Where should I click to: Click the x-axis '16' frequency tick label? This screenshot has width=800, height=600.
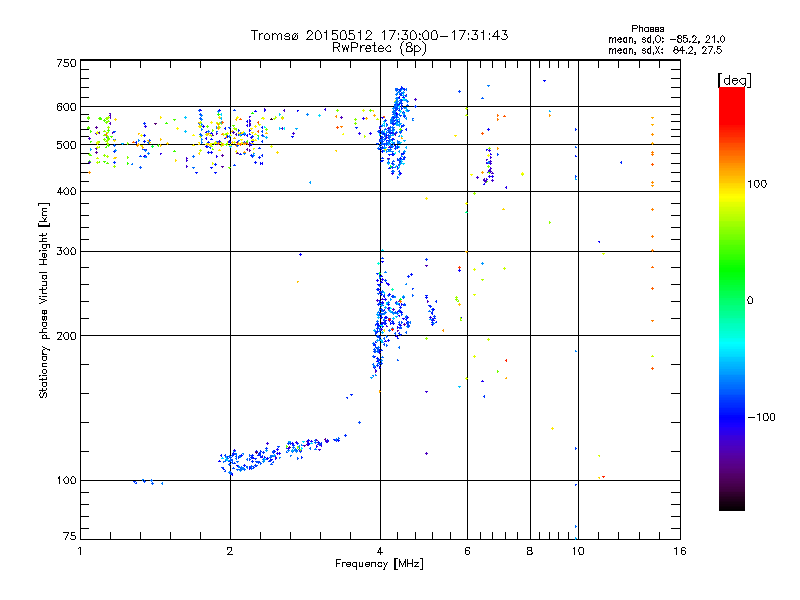coord(680,551)
